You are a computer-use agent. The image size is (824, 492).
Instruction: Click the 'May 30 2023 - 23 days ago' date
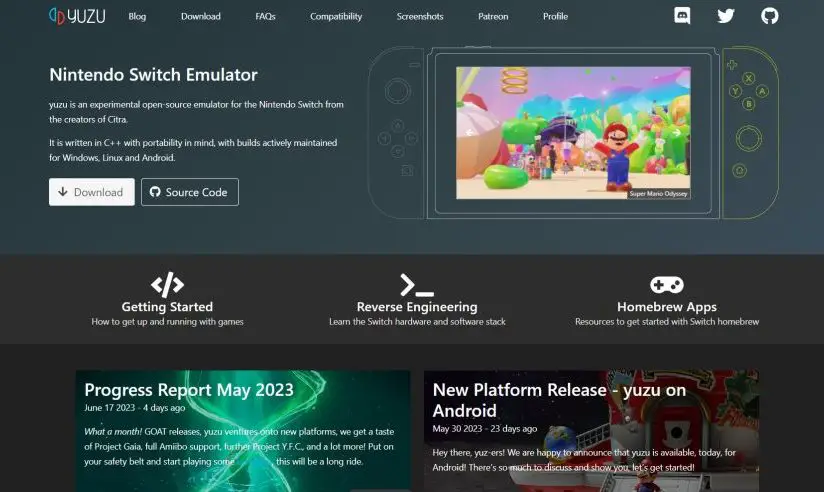point(485,428)
